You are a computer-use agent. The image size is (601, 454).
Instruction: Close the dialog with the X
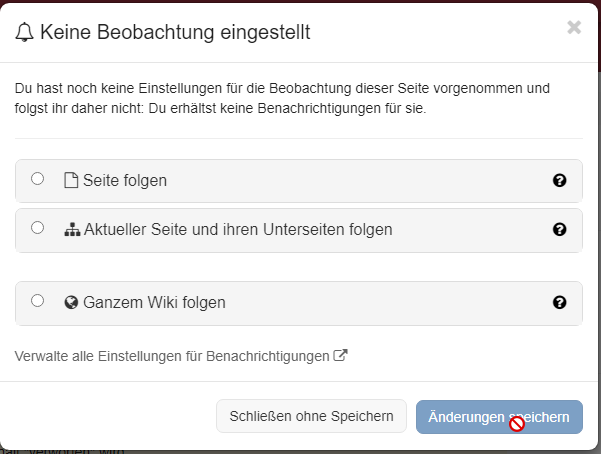tap(574, 28)
